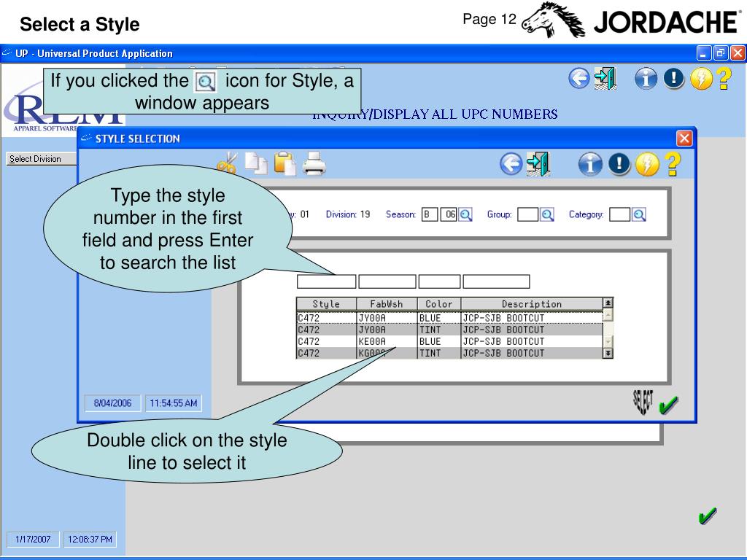Click the info icon in main UP window
The height and width of the screenshot is (560, 747).
coord(646,78)
